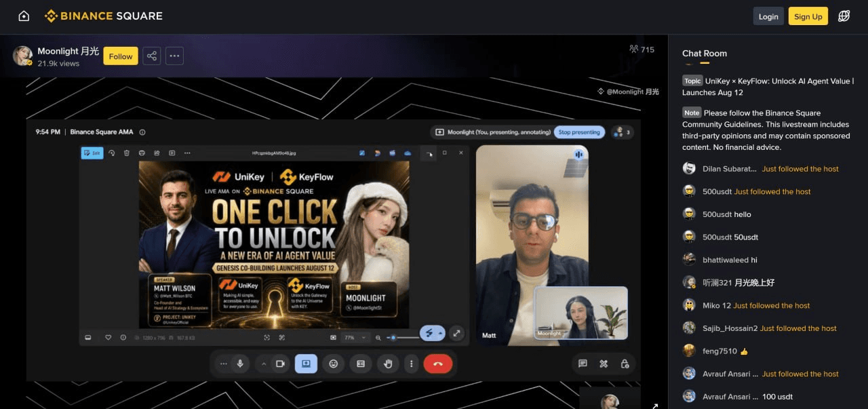This screenshot has height=409, width=868.
Task: Send a reaction with emoji button
Action: click(333, 364)
